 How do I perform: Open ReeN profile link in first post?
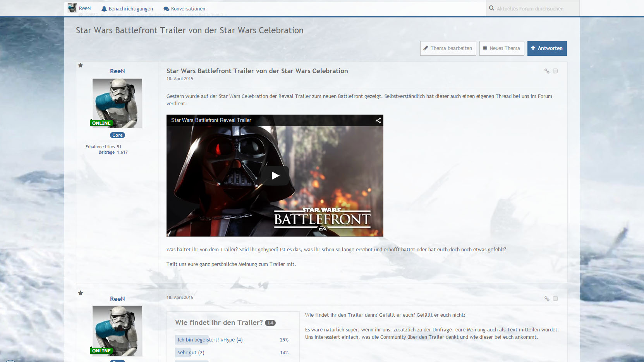click(117, 71)
